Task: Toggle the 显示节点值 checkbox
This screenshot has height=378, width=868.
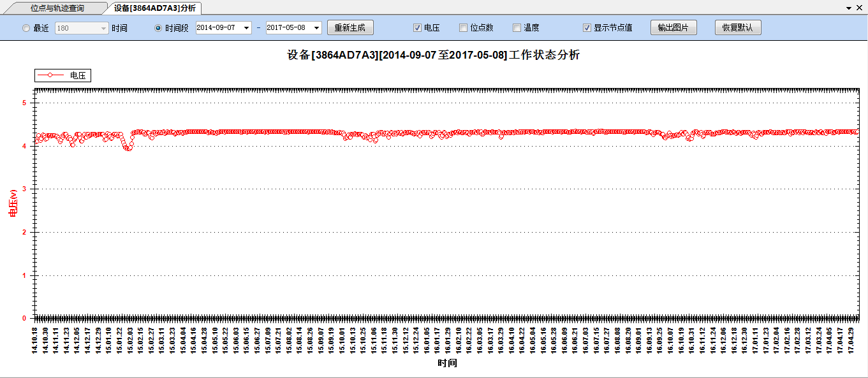Action: tap(587, 28)
